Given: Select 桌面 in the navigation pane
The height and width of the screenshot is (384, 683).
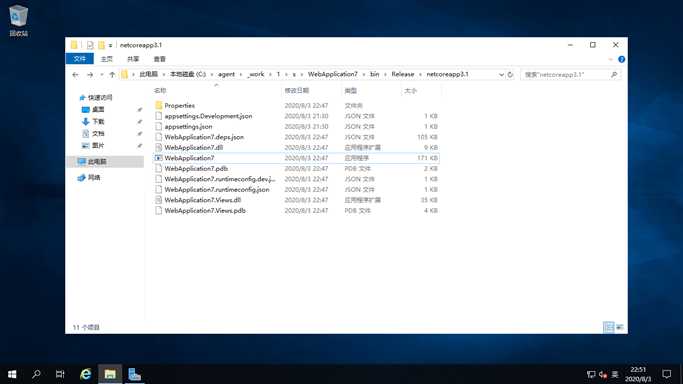Looking at the screenshot, I should (x=98, y=109).
